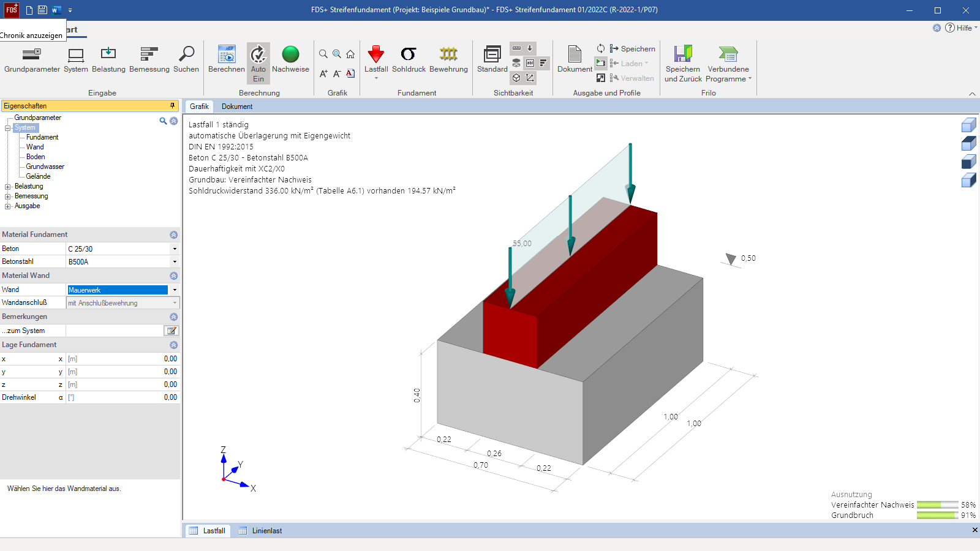Expand the Ausgabe tree node
980x551 pixels.
(x=8, y=206)
